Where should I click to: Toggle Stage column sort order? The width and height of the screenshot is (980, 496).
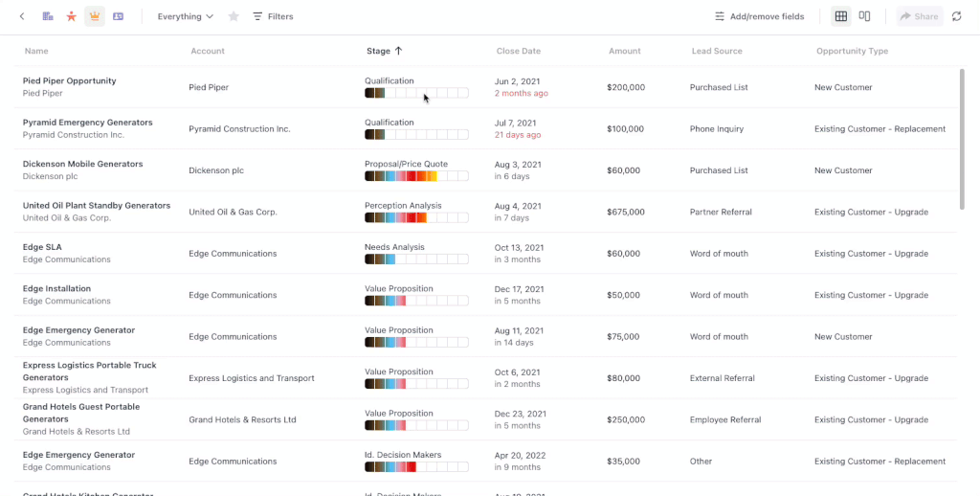click(385, 52)
